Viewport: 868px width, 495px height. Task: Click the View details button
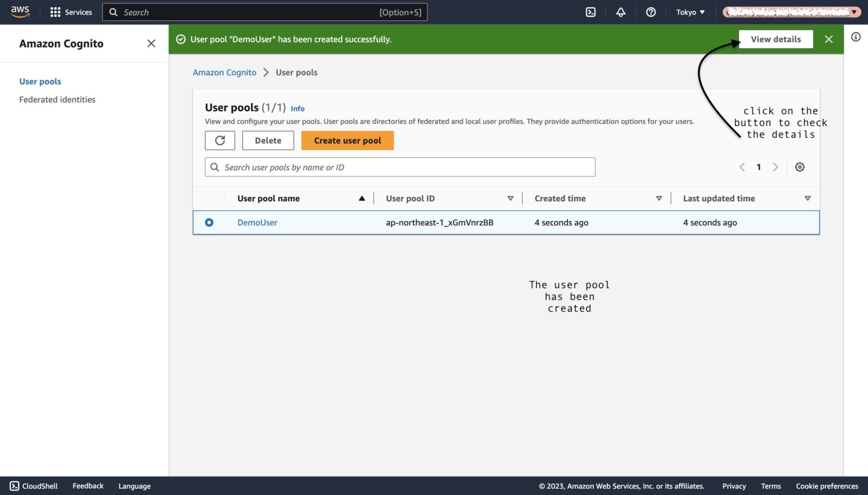click(775, 39)
